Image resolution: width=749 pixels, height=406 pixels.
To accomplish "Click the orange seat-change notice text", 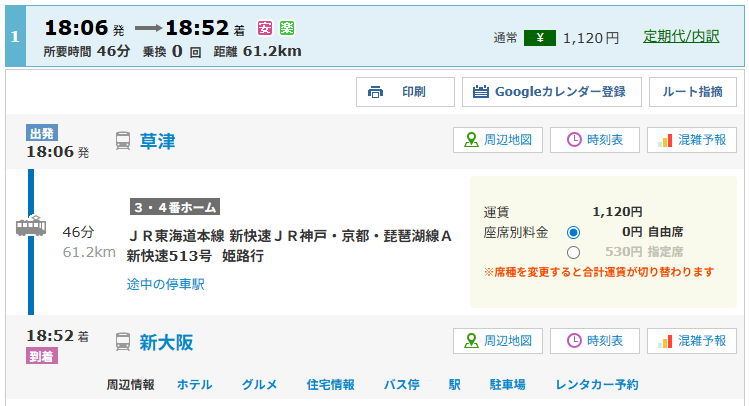I will coord(599,272).
